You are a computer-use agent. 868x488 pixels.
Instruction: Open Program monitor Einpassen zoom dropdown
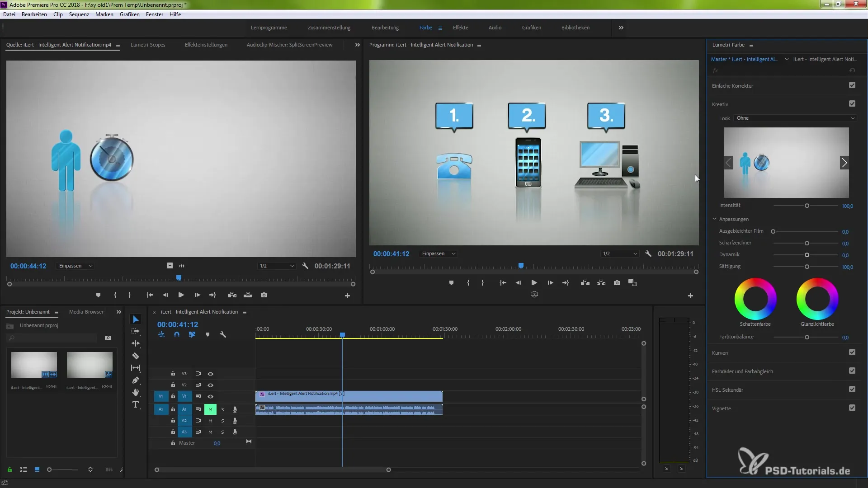(x=438, y=254)
